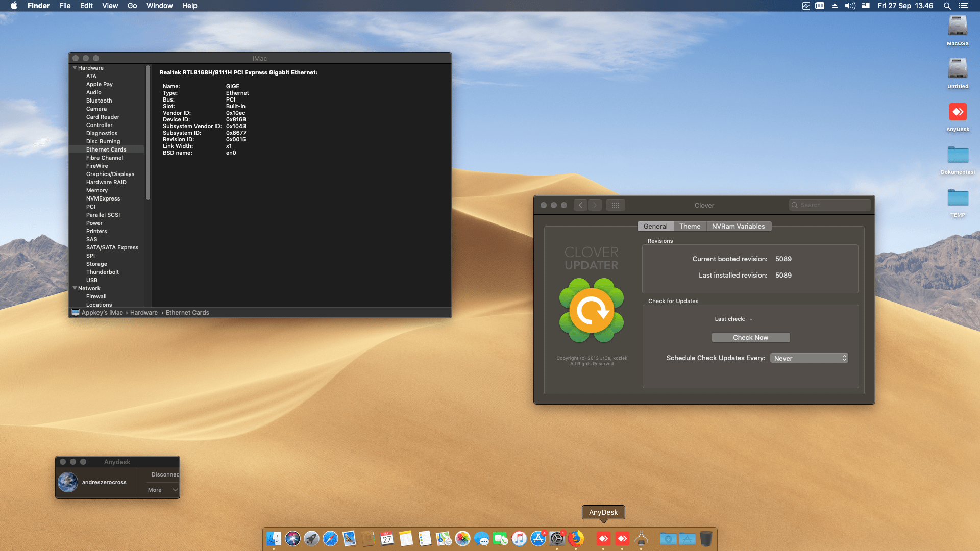Click the memory chip icon in menu bar

tap(820, 6)
